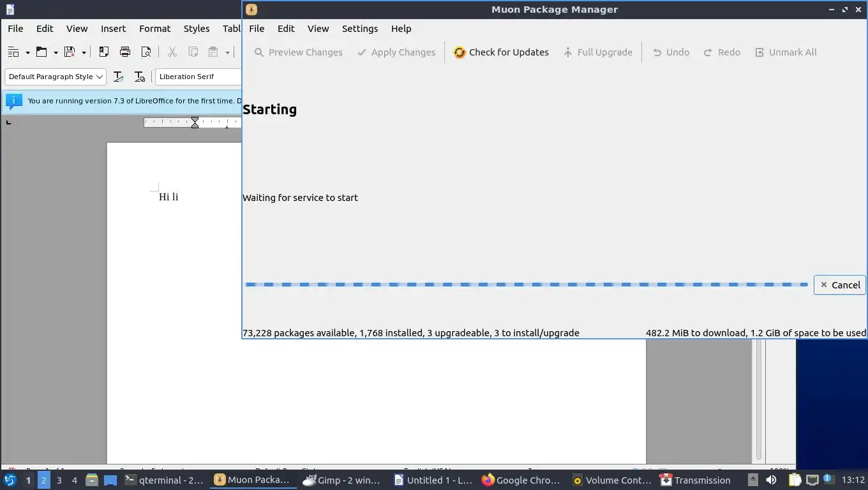The width and height of the screenshot is (868, 490).
Task: Click Unmark All in Muon toolbar
Action: point(786,52)
